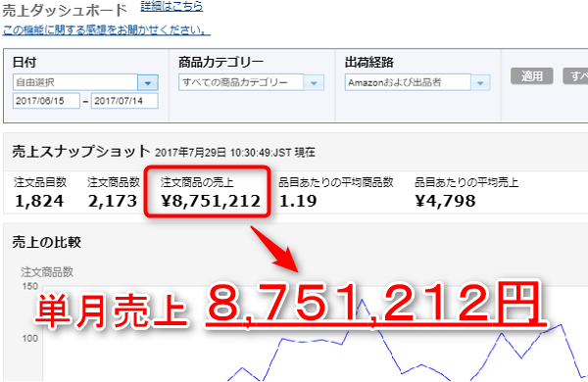The image size is (588, 382).
Task: Select the average items value 1.19
Action: click(298, 202)
